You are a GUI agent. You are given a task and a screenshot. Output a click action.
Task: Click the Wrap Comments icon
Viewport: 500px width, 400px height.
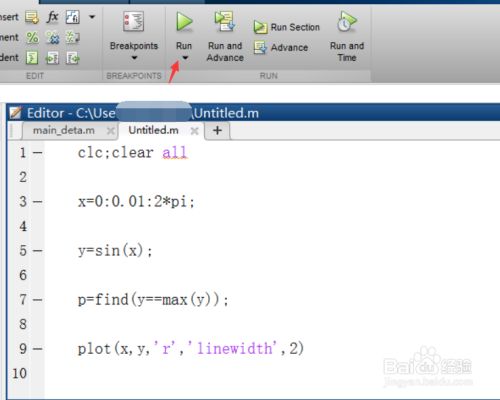click(72, 38)
